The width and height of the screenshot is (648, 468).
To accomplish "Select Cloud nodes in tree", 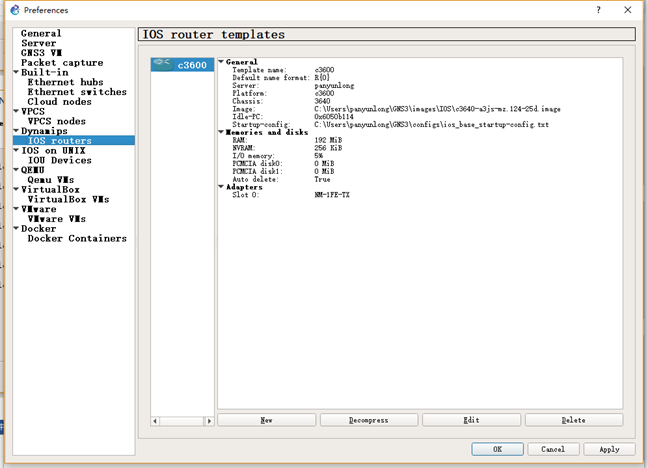I will tap(60, 102).
